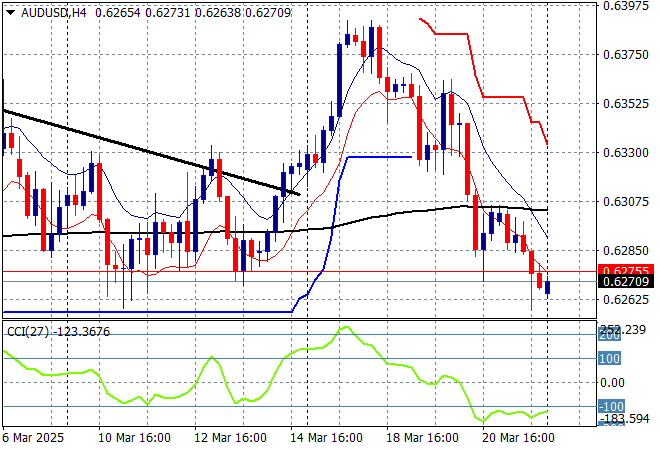Select the 12 Mar 16:00 time label
Viewport: 660px width, 450px height.
coord(230,437)
